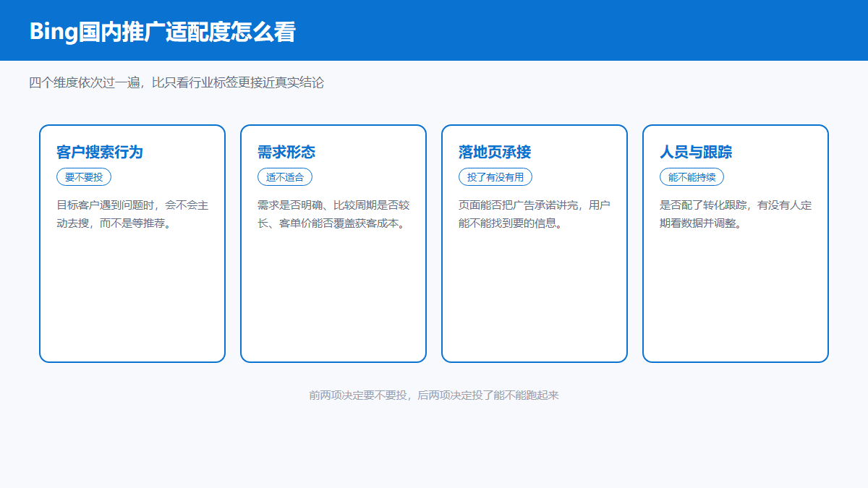Click the description starting '页面能否把广告承诺讲完'
868x488 pixels.
(535, 214)
